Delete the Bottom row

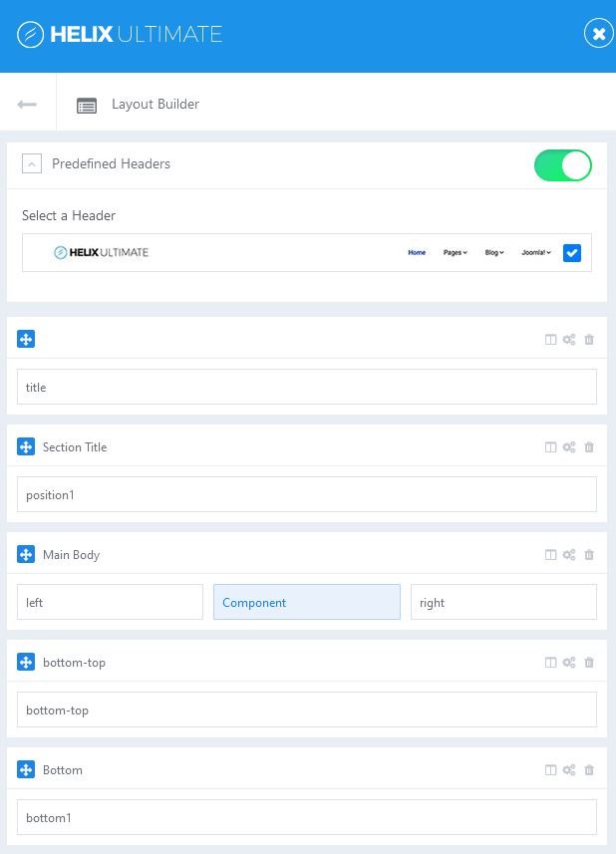click(589, 770)
